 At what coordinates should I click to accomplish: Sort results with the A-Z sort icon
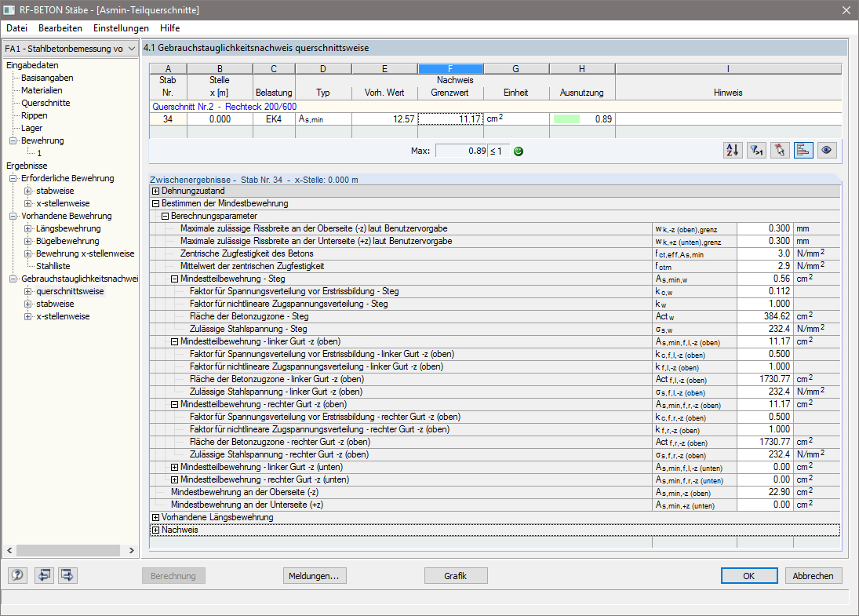733,150
